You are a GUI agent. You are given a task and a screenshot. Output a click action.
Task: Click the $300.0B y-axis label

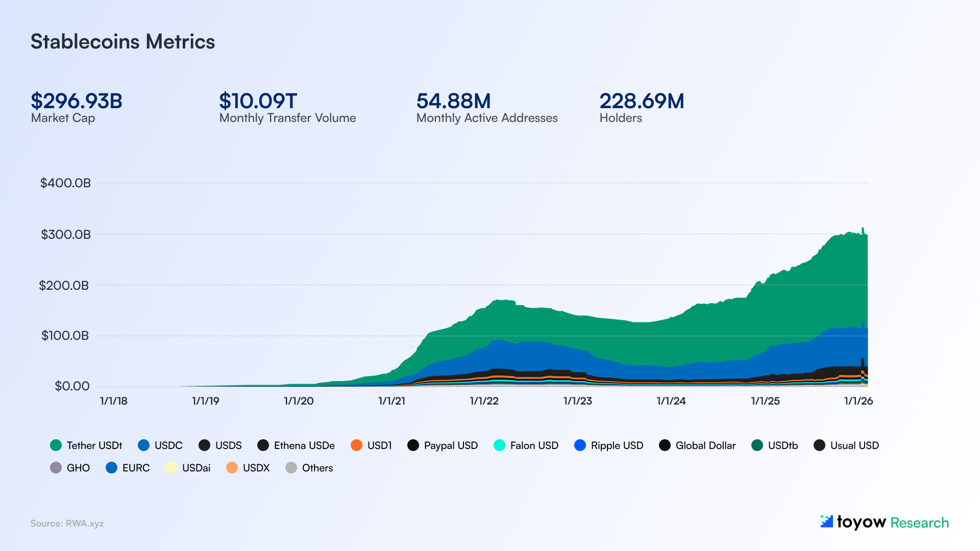(x=66, y=235)
